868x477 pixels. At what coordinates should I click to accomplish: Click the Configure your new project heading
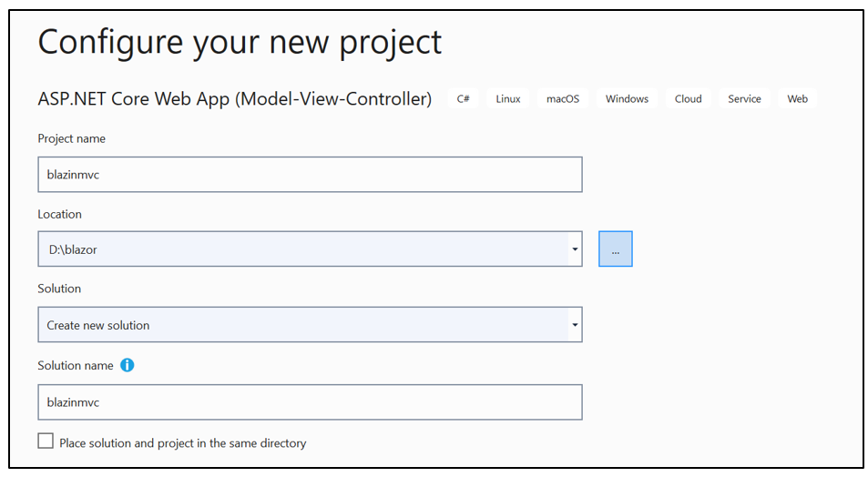tap(240, 42)
